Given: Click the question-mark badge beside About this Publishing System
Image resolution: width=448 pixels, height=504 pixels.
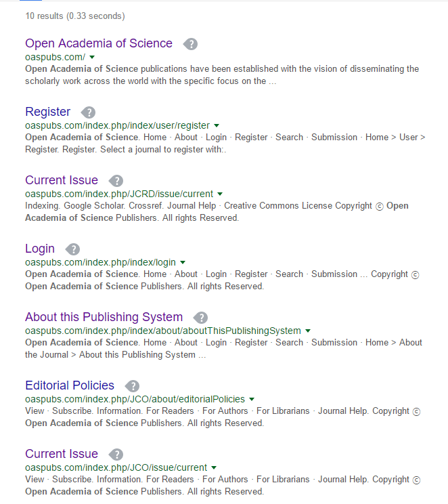Looking at the screenshot, I should point(201,318).
